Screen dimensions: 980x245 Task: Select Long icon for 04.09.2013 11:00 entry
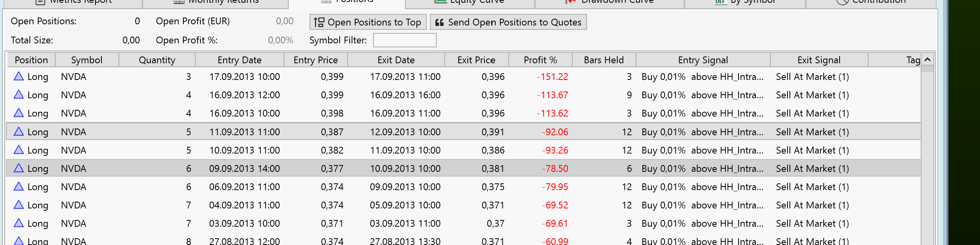(x=19, y=205)
